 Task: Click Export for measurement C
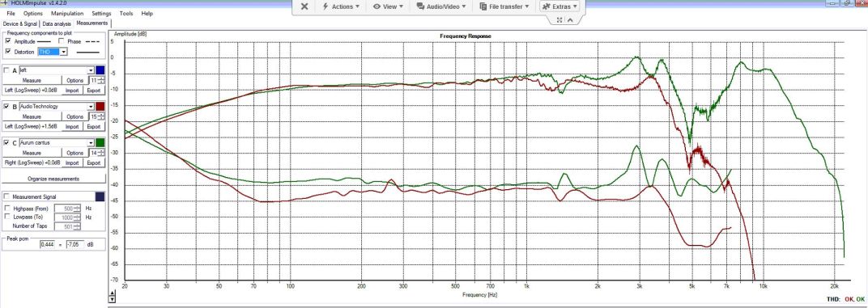(x=94, y=162)
